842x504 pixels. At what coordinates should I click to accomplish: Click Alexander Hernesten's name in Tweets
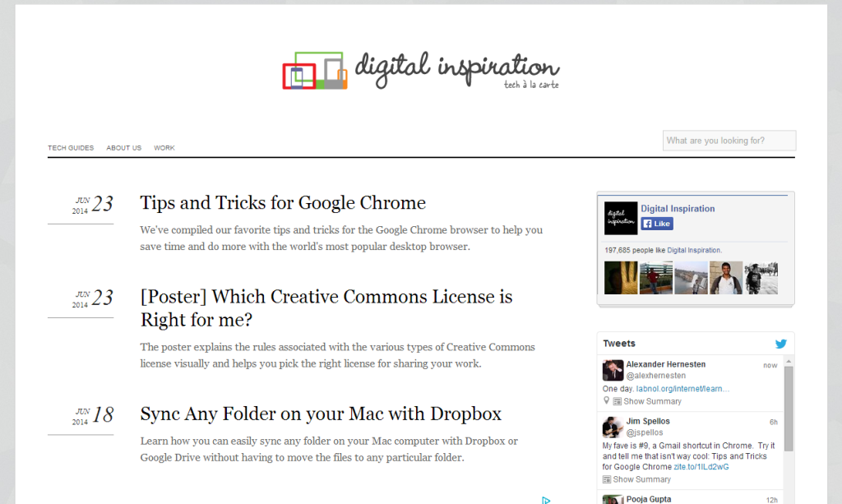[x=666, y=364]
